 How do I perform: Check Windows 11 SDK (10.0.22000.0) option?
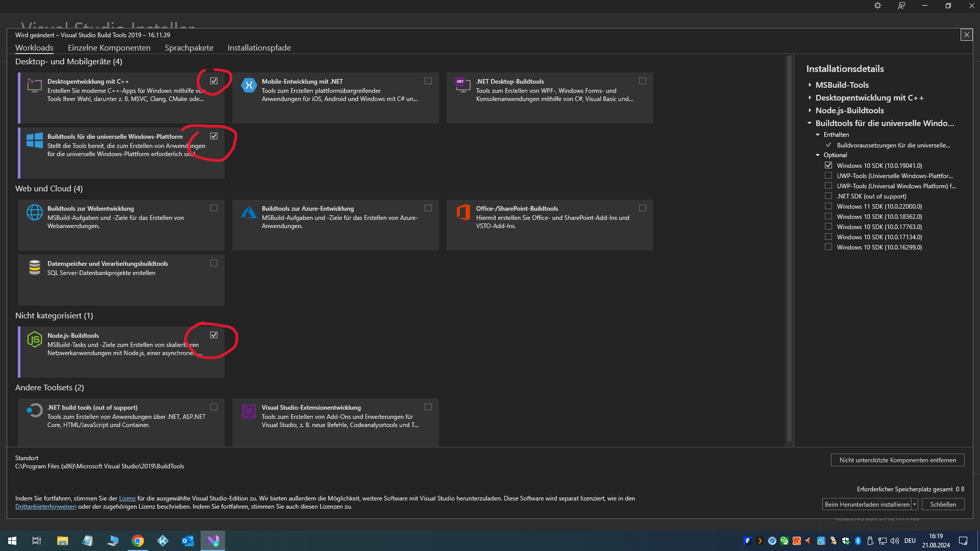tap(828, 206)
